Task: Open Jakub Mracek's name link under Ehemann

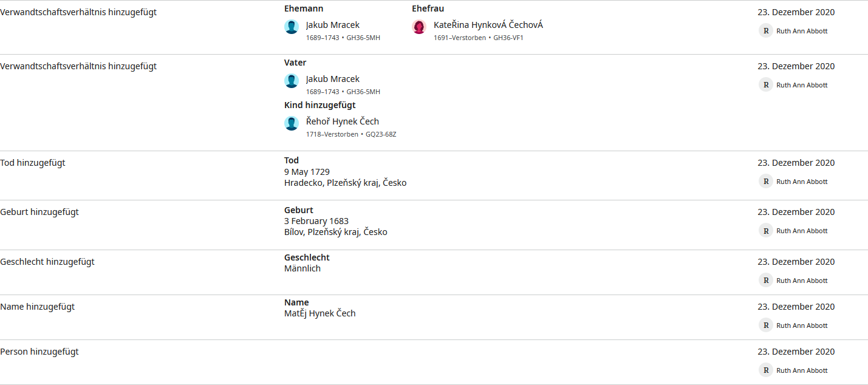Action: (x=333, y=25)
